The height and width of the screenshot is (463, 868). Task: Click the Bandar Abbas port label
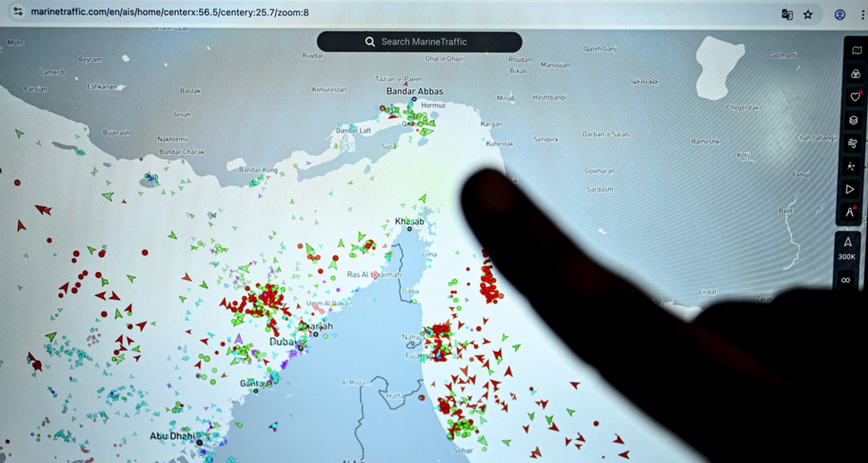414,91
